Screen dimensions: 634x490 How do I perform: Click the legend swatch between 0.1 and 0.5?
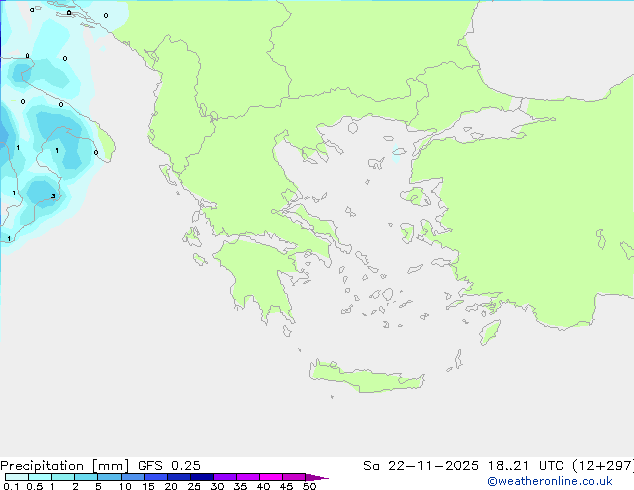[x=17, y=477]
